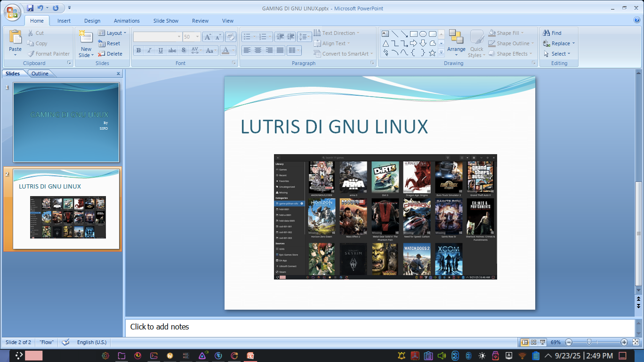Open the font size dropdown
Image resolution: width=644 pixels, height=362 pixels.
click(x=198, y=37)
